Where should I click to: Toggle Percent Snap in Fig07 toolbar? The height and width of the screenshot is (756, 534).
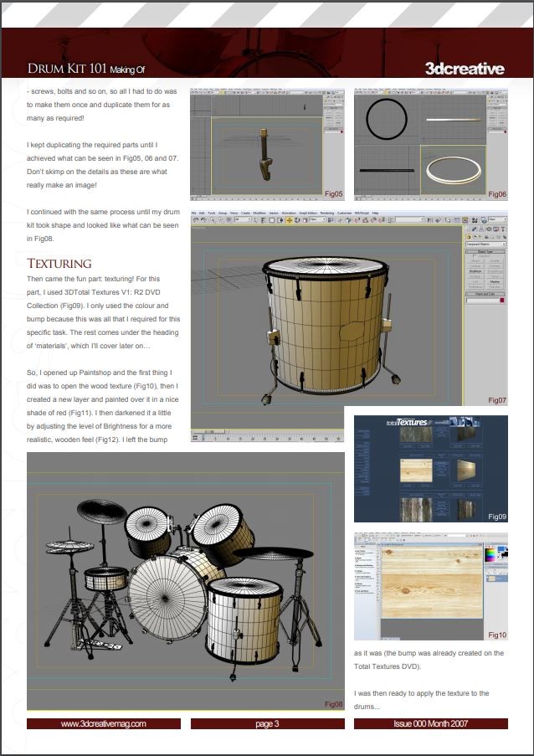pos(373,220)
